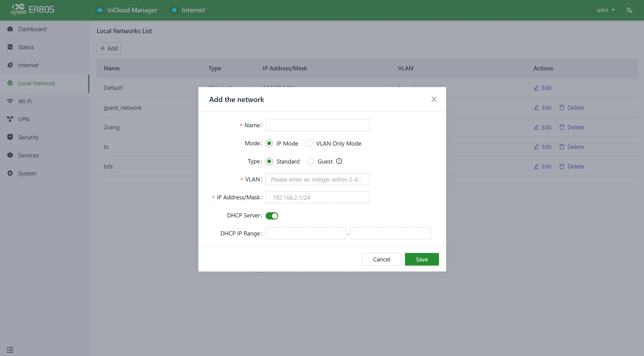Collapse the sidebar menu icon
This screenshot has width=644, height=356.
pos(10,350)
